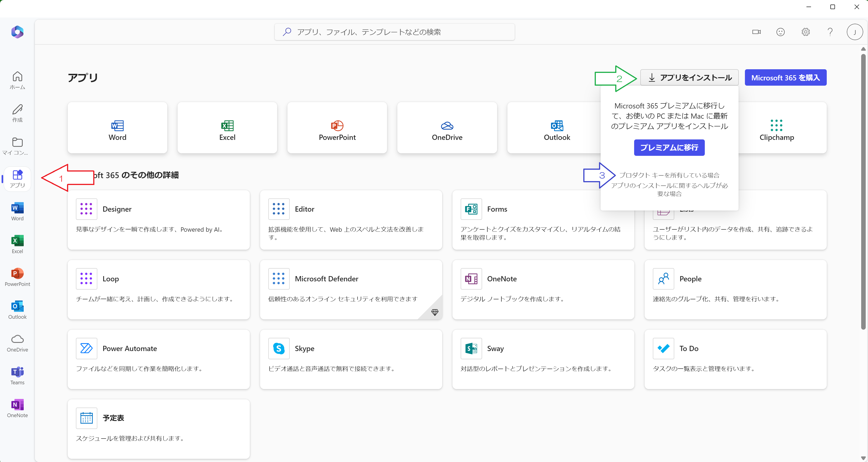Screen dimensions: 868x462
Task: Launch Outlook from the sidebar
Action: (17, 310)
